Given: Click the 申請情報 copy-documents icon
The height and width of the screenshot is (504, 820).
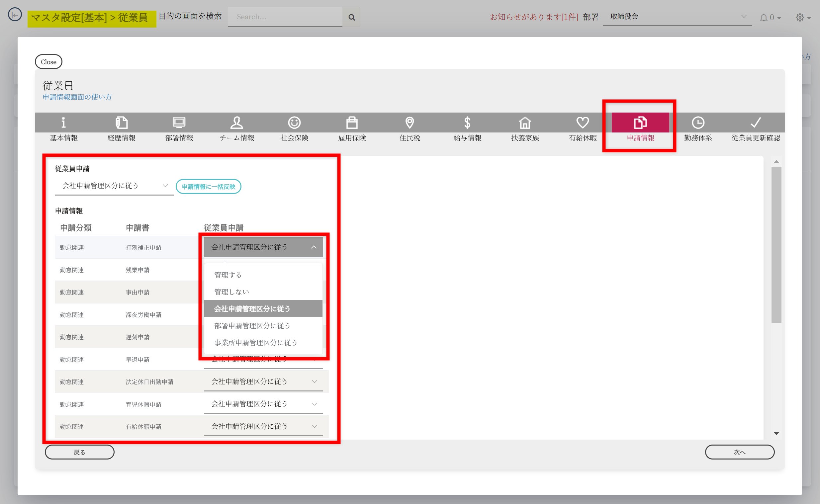Looking at the screenshot, I should tap(640, 123).
